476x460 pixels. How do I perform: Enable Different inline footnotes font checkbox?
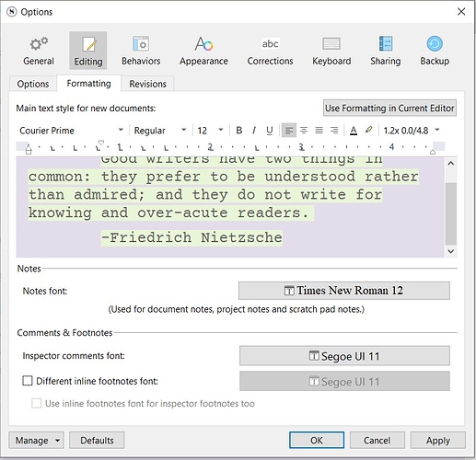pos(28,381)
